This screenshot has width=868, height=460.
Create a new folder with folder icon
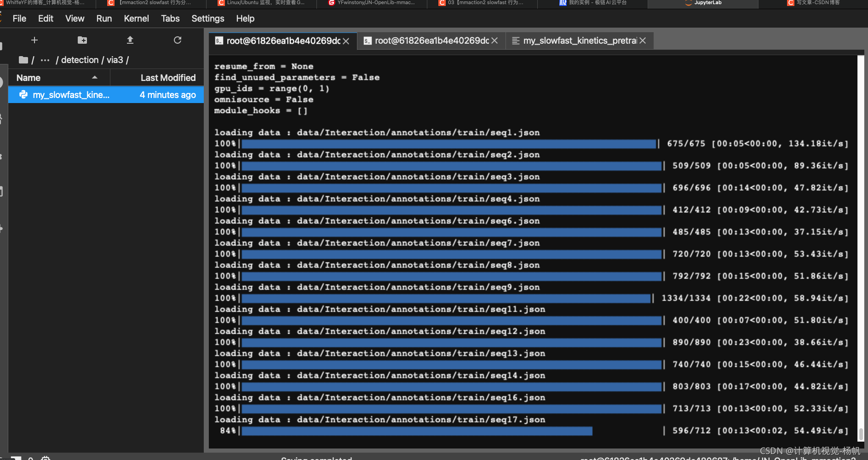pyautogui.click(x=82, y=40)
